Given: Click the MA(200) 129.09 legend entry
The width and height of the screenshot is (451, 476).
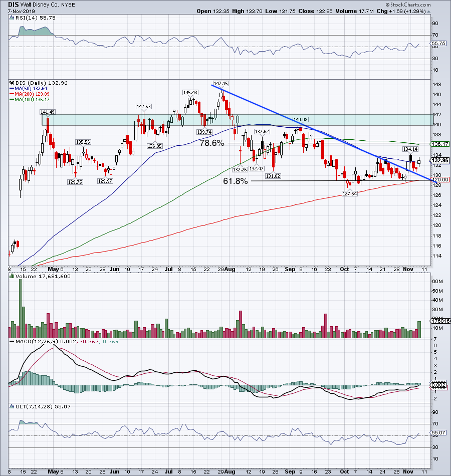Looking at the screenshot, I should point(29,94).
